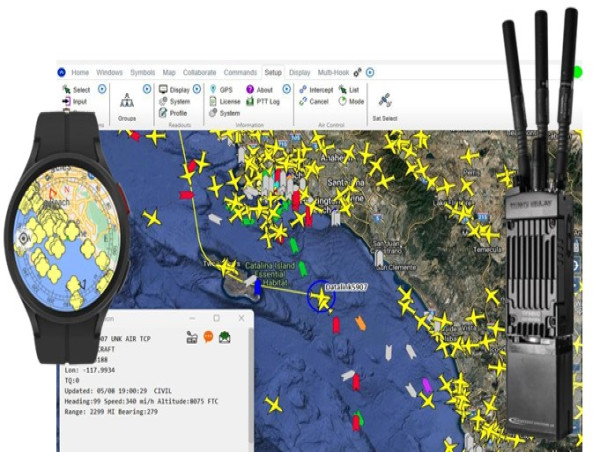Select the blue ship marker beside Catalina Island

(x=258, y=287)
